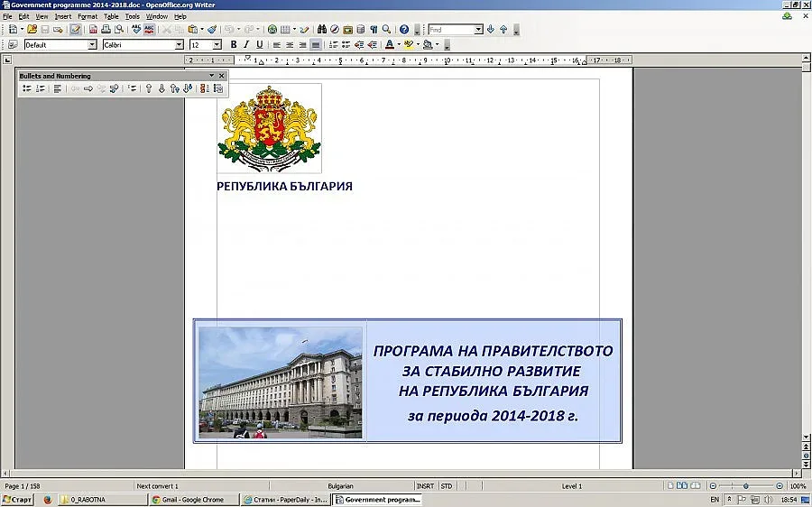Open the Table menu
The image size is (812, 507).
[111, 16]
